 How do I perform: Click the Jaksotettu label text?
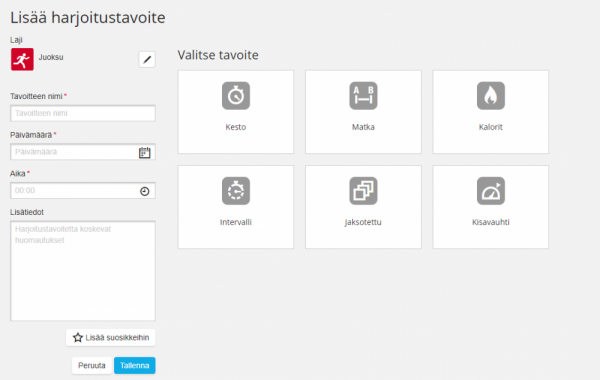pos(363,222)
